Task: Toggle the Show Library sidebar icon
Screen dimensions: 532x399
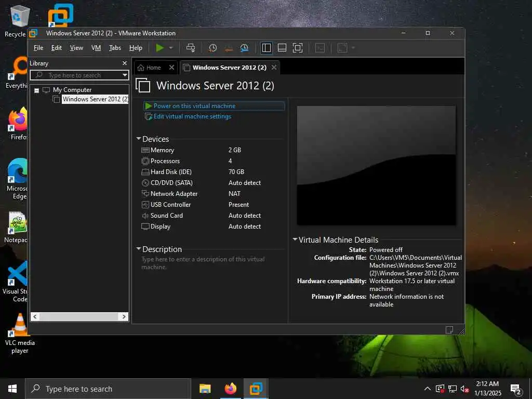Action: pos(267,48)
